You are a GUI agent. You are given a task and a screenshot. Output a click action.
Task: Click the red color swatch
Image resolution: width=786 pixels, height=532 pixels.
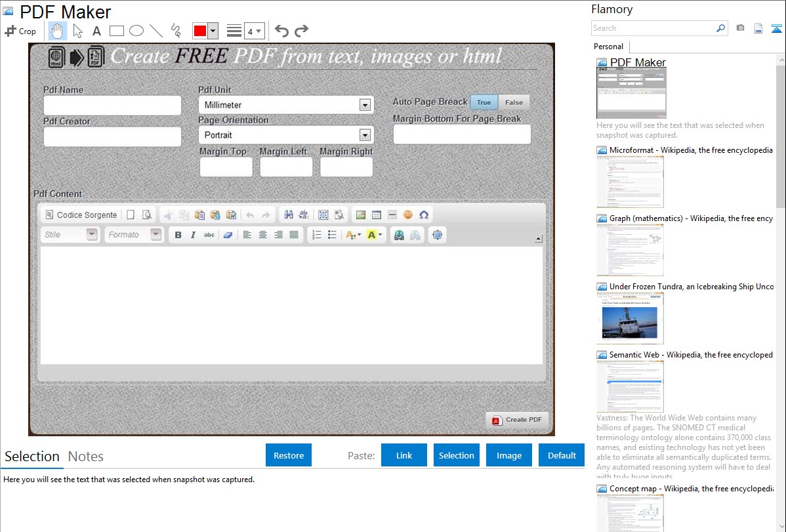pos(200,31)
